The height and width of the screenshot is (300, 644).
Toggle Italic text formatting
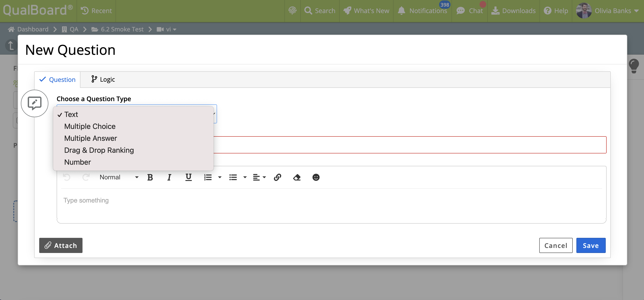169,177
